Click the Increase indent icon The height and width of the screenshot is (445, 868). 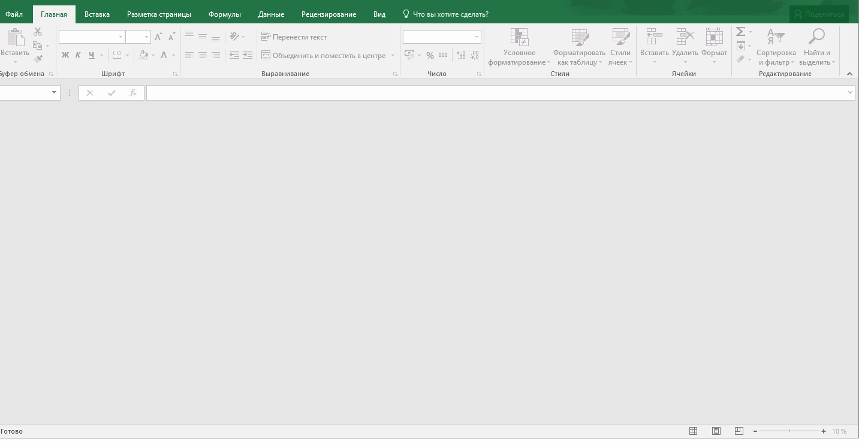click(248, 55)
